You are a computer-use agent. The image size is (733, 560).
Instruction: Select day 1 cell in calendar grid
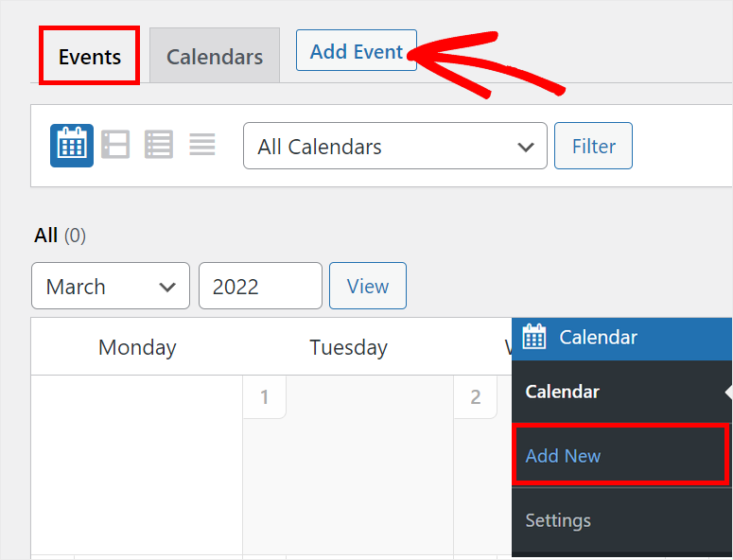click(348, 464)
